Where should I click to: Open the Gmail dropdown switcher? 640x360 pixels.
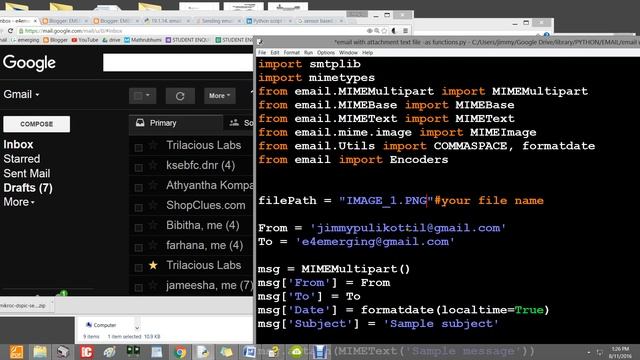pos(21,95)
